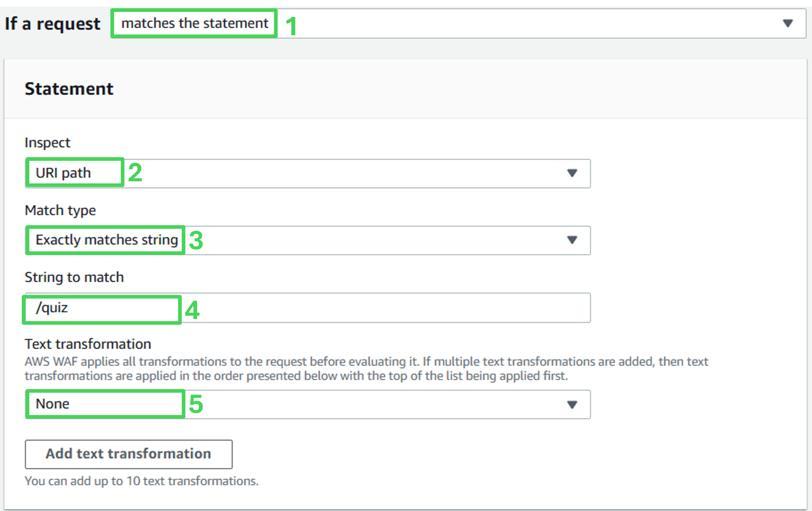Click the "Text transformation" label
Screen dimensions: 812x511
88,344
